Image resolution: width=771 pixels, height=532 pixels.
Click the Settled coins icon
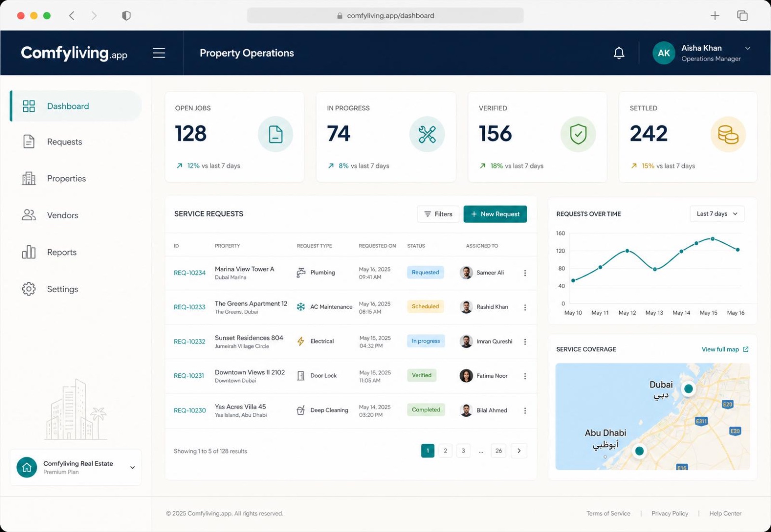coord(728,134)
